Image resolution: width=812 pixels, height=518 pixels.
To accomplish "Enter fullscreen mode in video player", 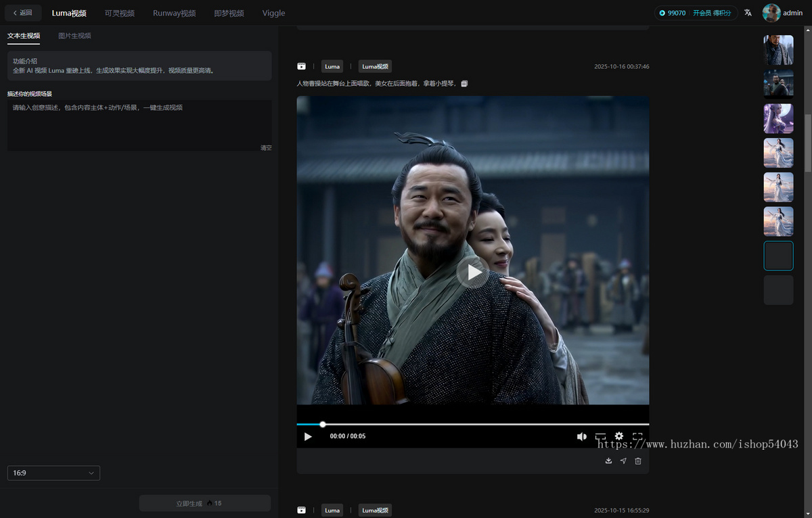I will 637,436.
